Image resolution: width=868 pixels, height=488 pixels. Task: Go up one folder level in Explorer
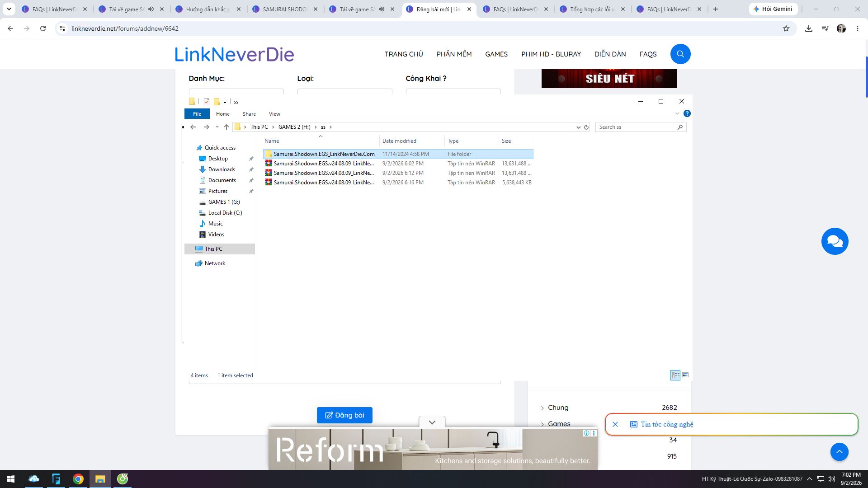pyautogui.click(x=226, y=127)
